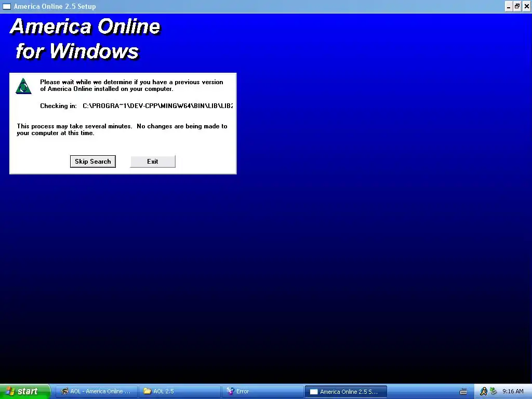Select America Online 2.5 Setup taskbar item
532x399 pixels.
tap(345, 392)
